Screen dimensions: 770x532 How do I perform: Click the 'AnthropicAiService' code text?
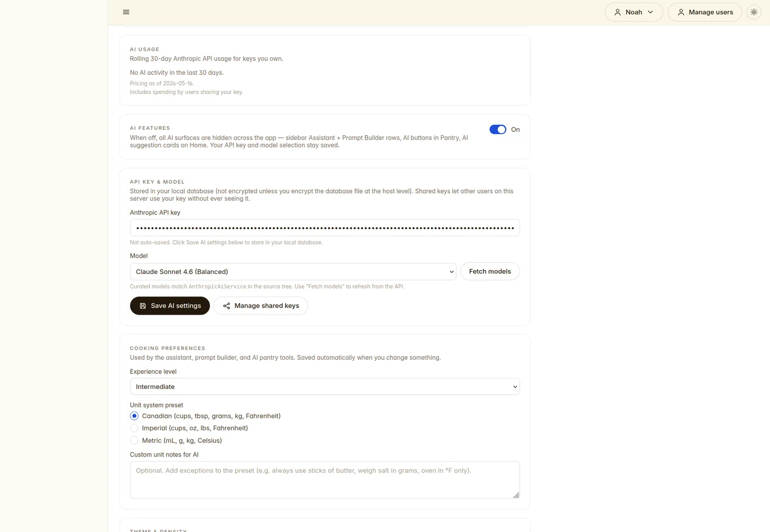[217, 287]
